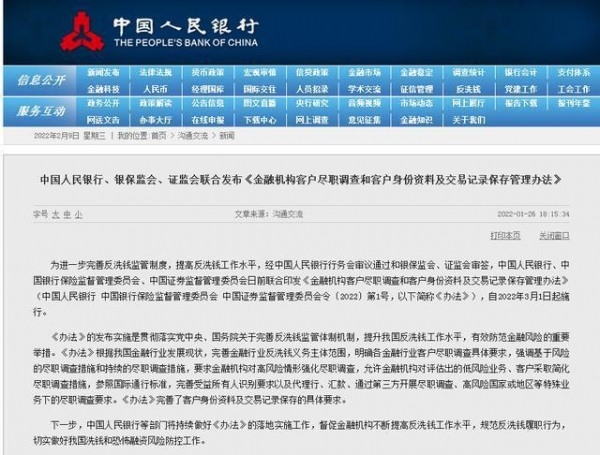Open the 央行研究 menu item
The width and height of the screenshot is (600, 455).
(x=312, y=103)
